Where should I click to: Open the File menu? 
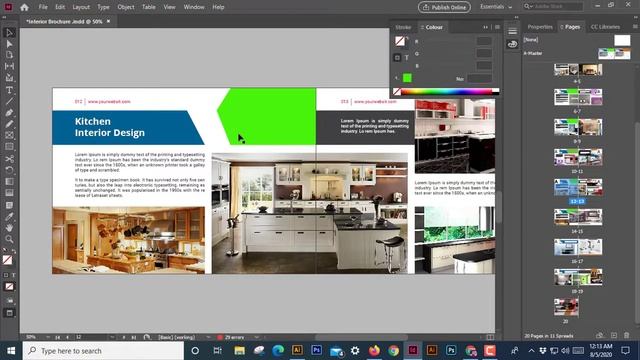click(43, 7)
